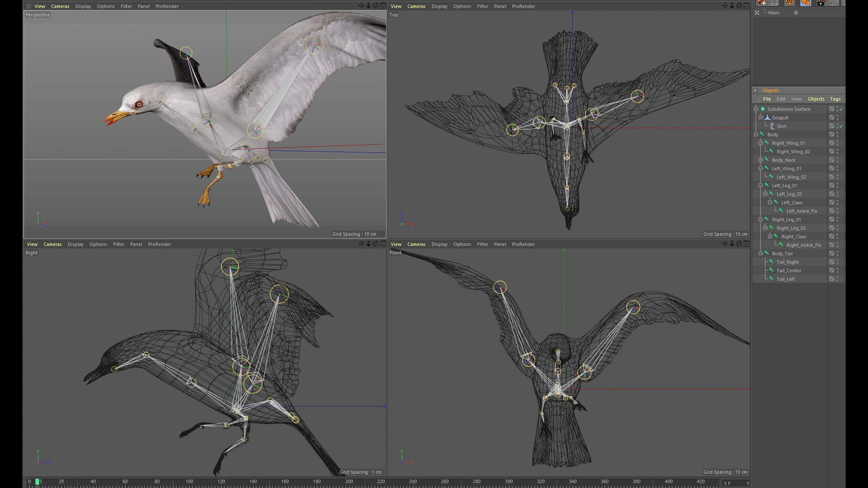Select the Tail_Right joint
This screenshot has width=868, height=488.
click(x=787, y=262)
